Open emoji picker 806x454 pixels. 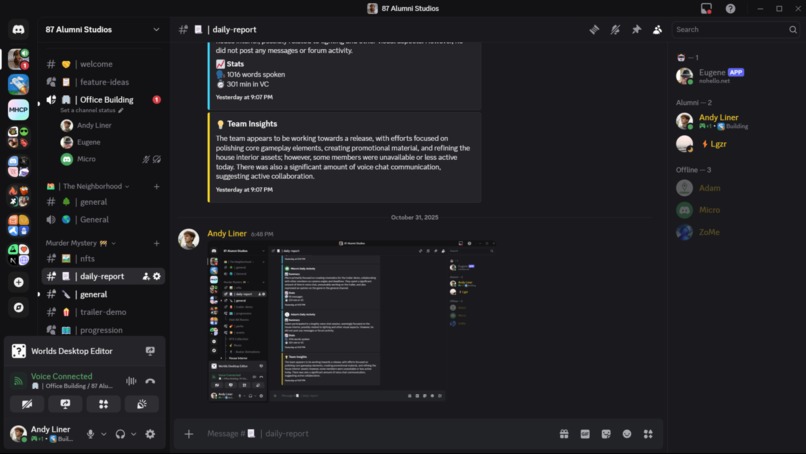pyautogui.click(x=627, y=434)
